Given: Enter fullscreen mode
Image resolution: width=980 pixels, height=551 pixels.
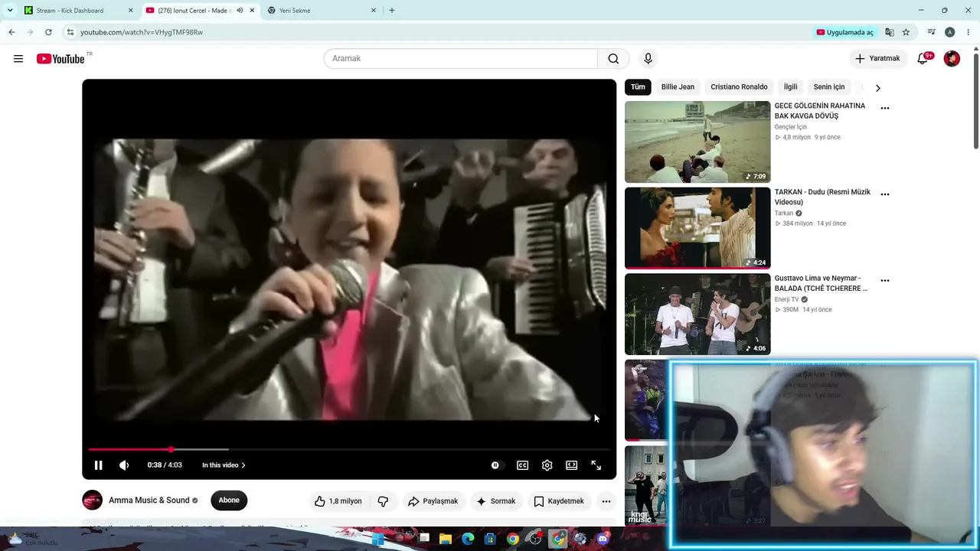Looking at the screenshot, I should (596, 465).
